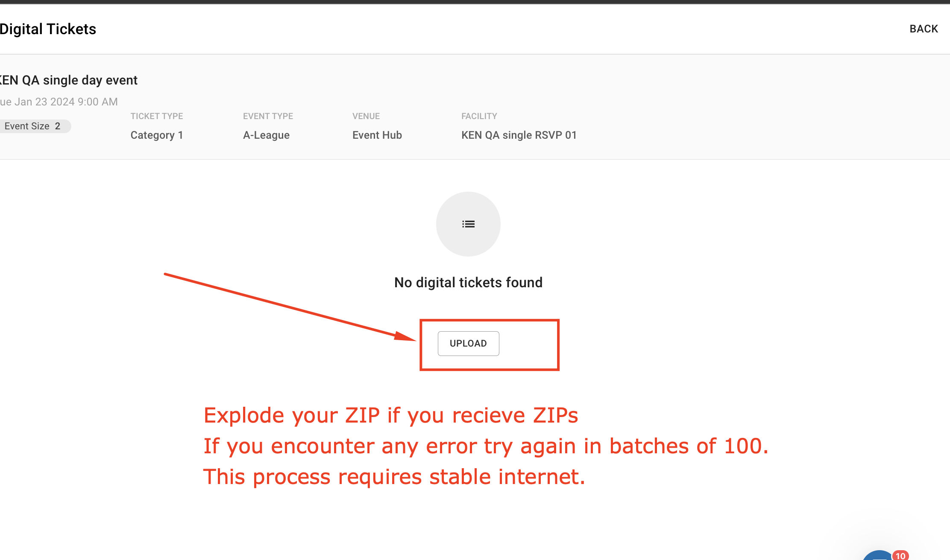
Task: Click the A-League event type value
Action: (x=266, y=135)
